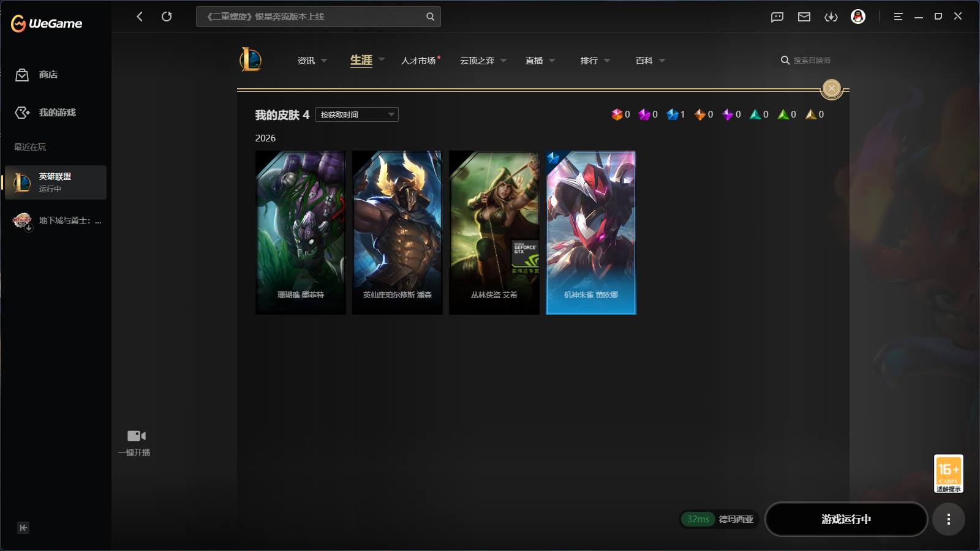Image resolution: width=980 pixels, height=551 pixels.
Task: Refresh the page with the reload icon
Action: tap(167, 17)
